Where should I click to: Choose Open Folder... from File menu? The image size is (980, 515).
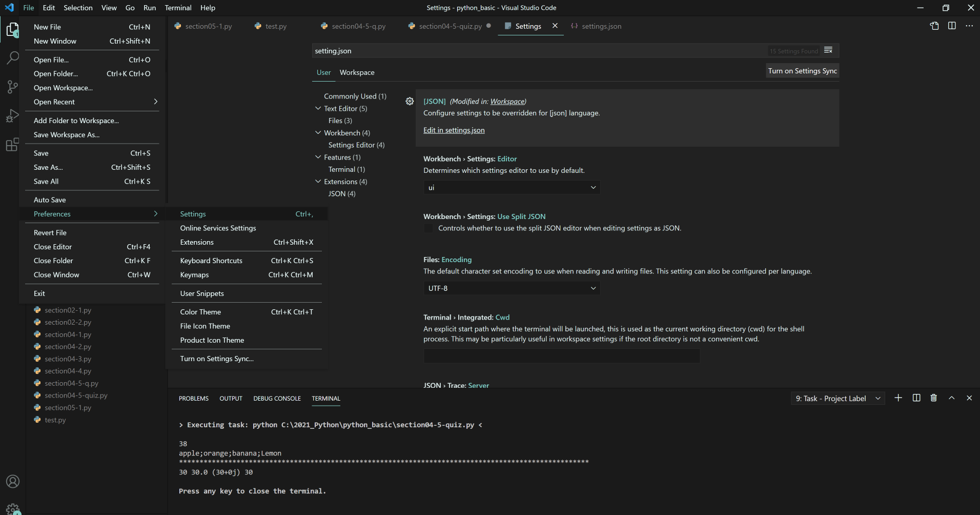92,74
